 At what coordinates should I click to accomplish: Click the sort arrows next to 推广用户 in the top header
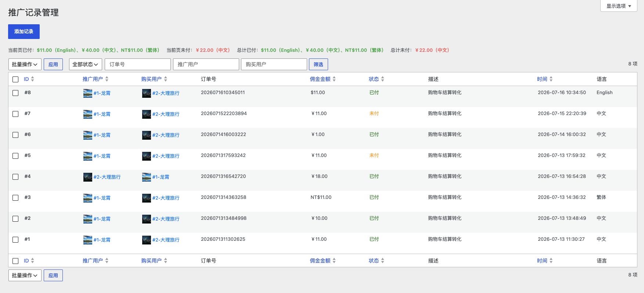point(107,79)
